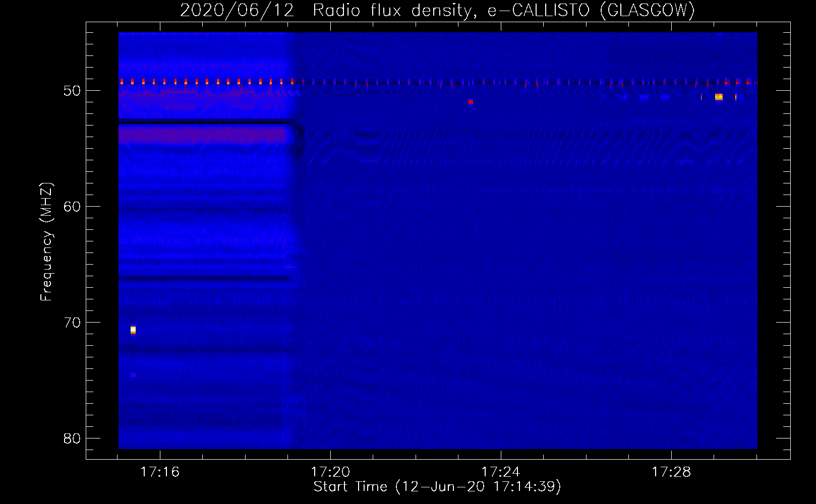Click the 50 MHz frequency tick label
Screen dimensions: 816x504
pos(72,91)
